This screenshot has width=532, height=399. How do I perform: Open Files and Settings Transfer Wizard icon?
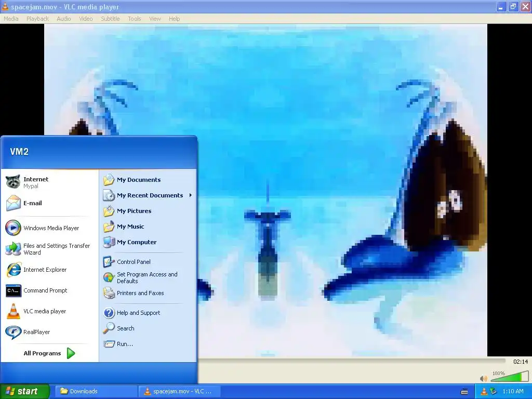coord(13,249)
